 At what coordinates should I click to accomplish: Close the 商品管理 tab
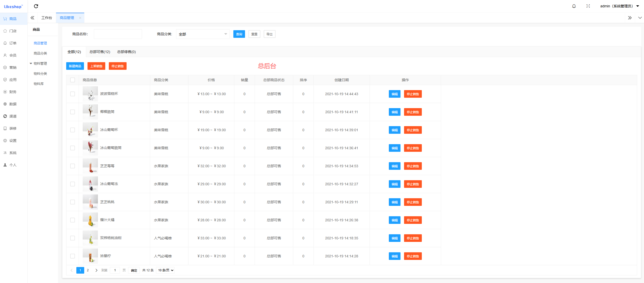click(80, 18)
